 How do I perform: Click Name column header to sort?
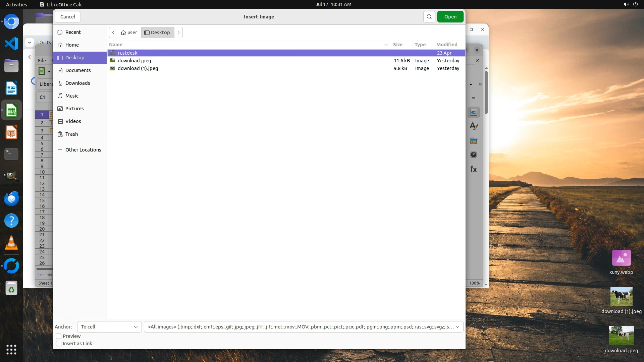116,45
